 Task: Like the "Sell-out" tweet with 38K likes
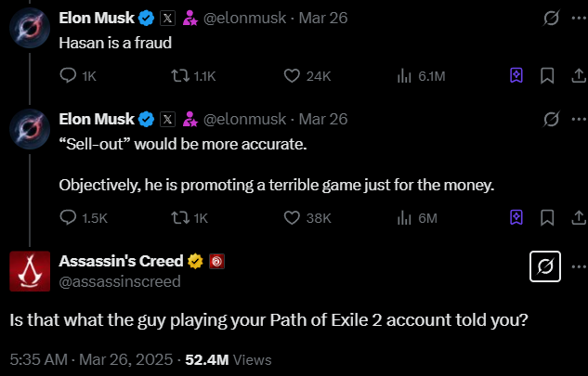pyautogui.click(x=291, y=218)
